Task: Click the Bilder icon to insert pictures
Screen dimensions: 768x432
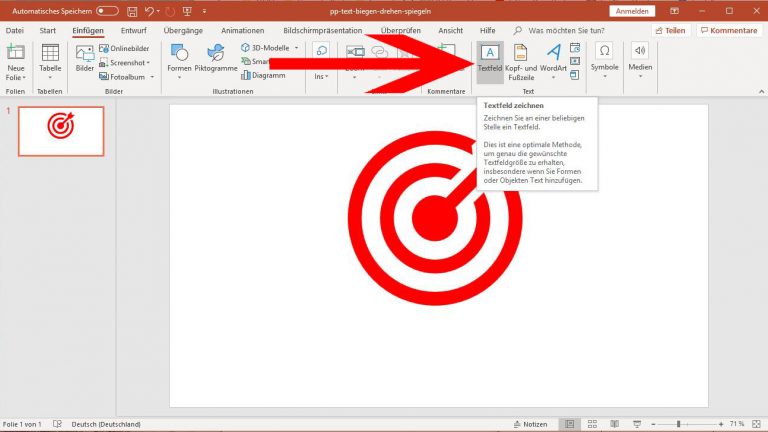Action: tap(85, 60)
